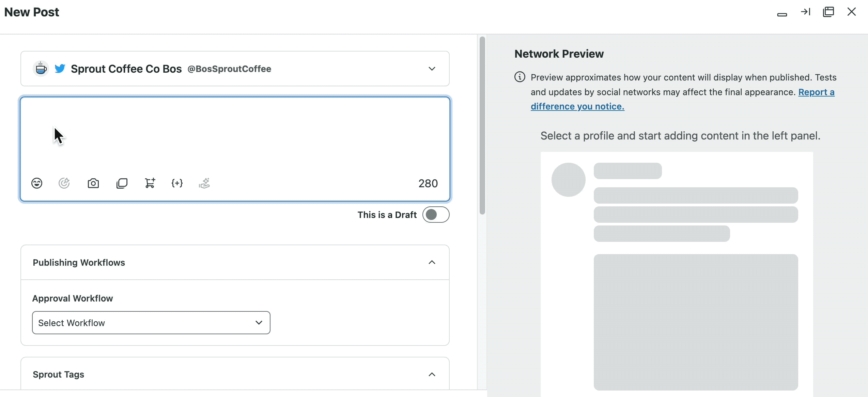868x397 pixels.
Task: Toggle This is a Draft switch
Action: (436, 215)
